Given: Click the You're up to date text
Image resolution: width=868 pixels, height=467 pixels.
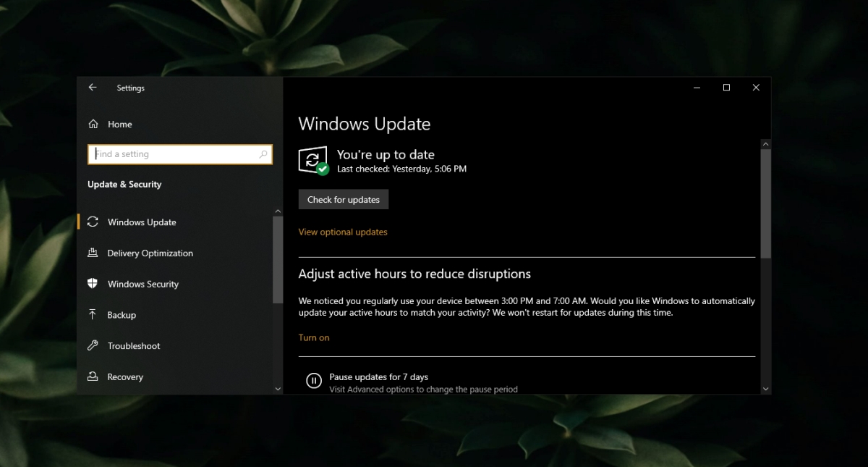Looking at the screenshot, I should point(386,154).
